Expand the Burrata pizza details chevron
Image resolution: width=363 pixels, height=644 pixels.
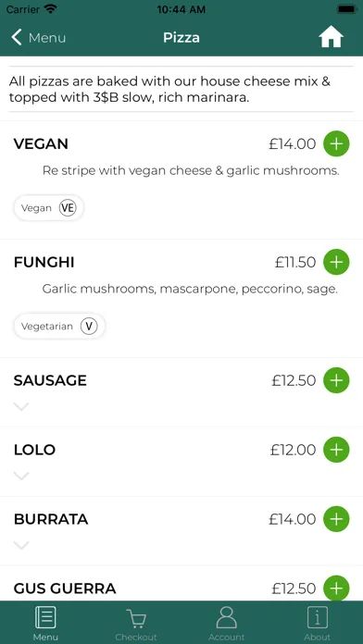point(21,545)
